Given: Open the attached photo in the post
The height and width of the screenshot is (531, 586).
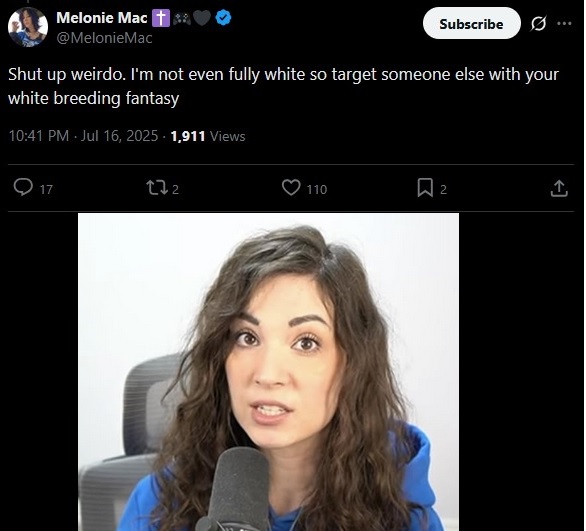Looking at the screenshot, I should tap(268, 372).
